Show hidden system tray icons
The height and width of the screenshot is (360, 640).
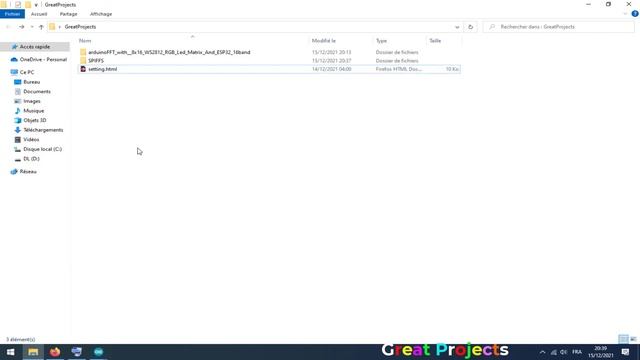click(x=542, y=352)
